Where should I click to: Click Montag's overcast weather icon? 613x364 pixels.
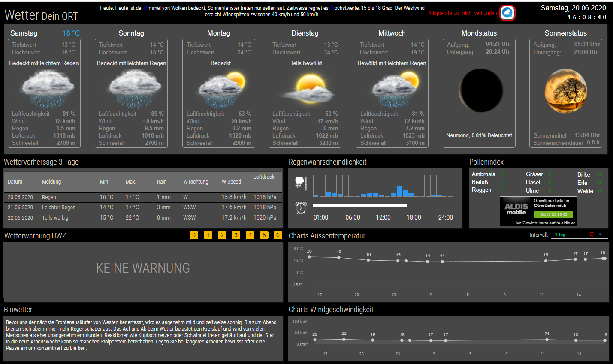coord(221,89)
